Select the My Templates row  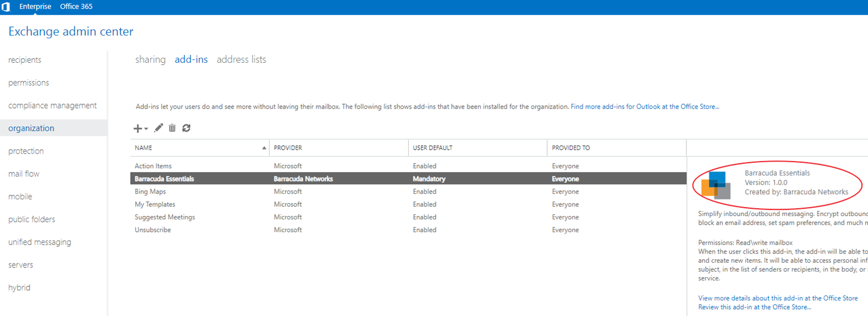[408, 205]
